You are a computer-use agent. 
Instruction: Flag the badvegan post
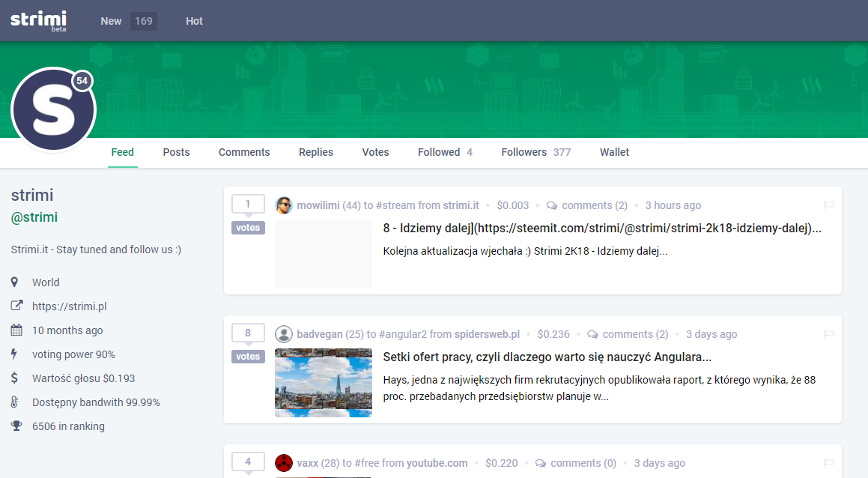pyautogui.click(x=829, y=334)
